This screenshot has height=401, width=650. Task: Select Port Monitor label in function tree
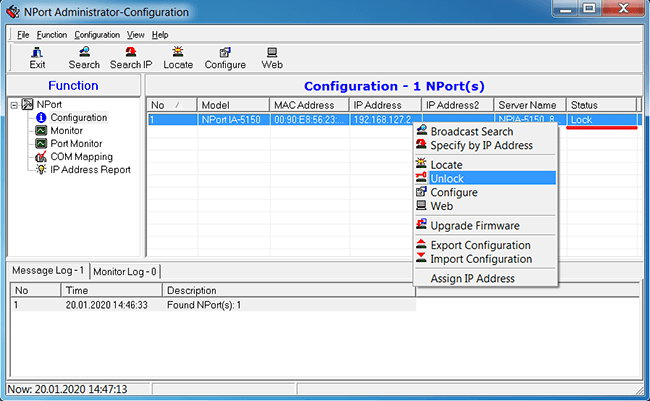[x=76, y=143]
